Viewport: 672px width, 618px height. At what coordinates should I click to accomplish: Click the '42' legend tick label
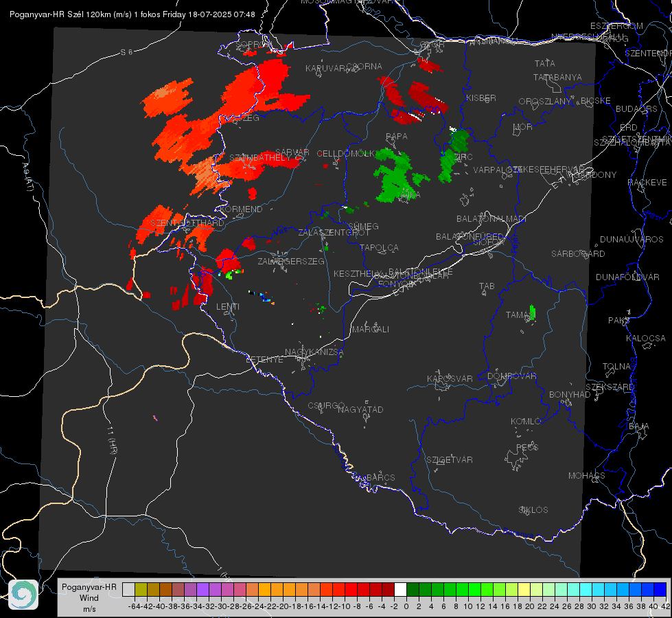point(665,606)
